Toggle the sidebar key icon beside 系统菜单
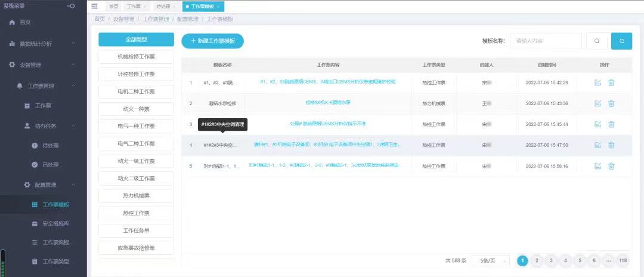 pyautogui.click(x=72, y=6)
